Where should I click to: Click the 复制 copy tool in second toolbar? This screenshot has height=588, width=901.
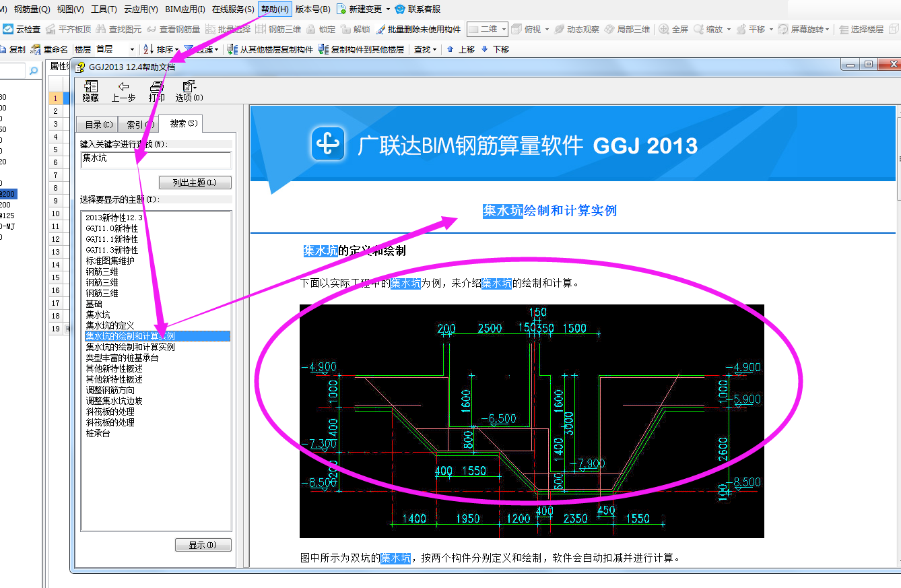tap(13, 50)
